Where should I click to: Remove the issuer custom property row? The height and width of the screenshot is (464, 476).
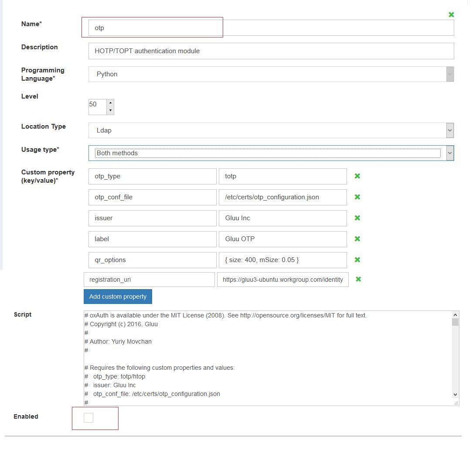point(357,218)
